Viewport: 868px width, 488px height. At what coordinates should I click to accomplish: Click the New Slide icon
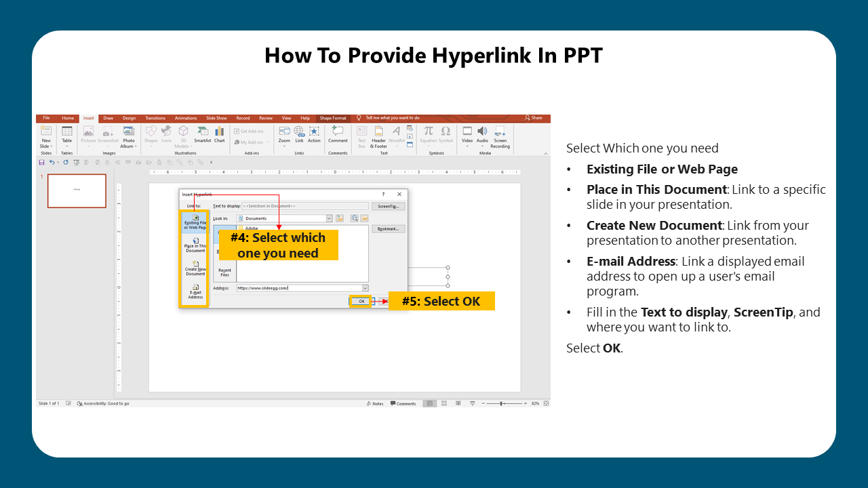click(46, 131)
